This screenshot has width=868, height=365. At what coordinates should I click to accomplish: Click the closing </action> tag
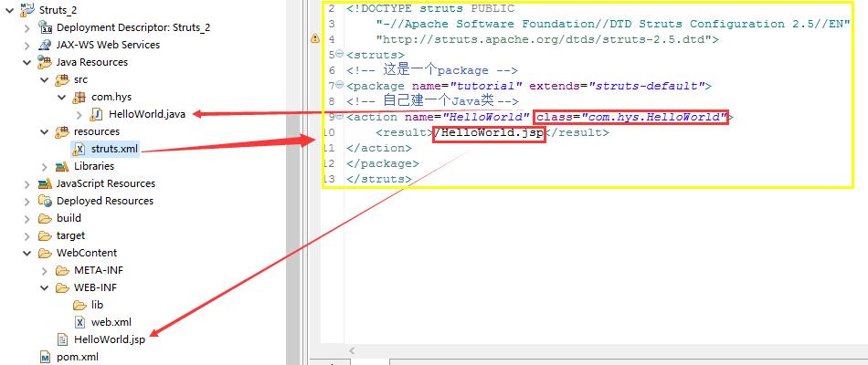[x=379, y=148]
